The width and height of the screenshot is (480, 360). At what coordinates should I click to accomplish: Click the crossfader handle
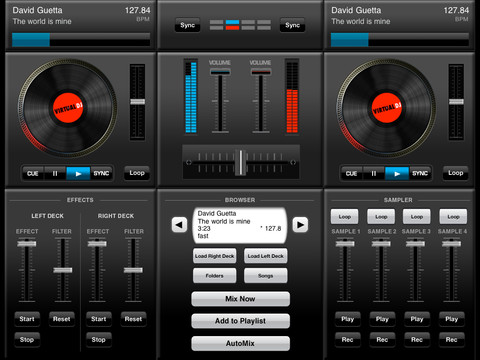pyautogui.click(x=241, y=162)
